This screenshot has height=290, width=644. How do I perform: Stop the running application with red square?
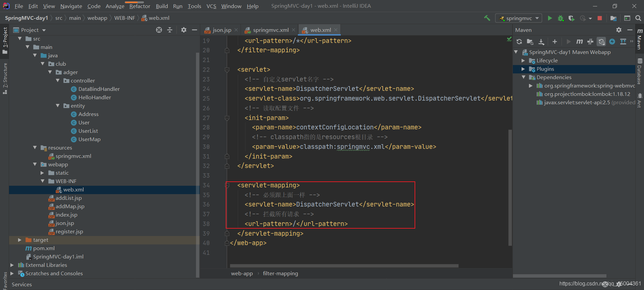coord(600,18)
